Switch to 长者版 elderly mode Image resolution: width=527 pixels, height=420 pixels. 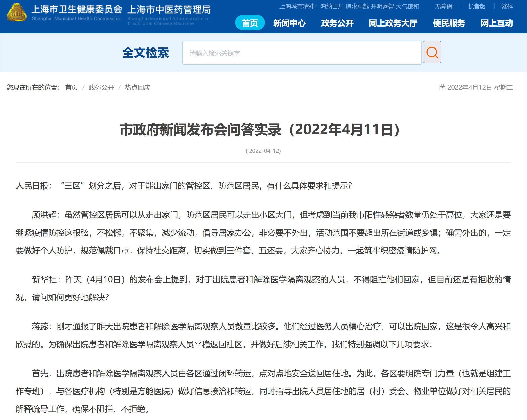pyautogui.click(x=477, y=6)
